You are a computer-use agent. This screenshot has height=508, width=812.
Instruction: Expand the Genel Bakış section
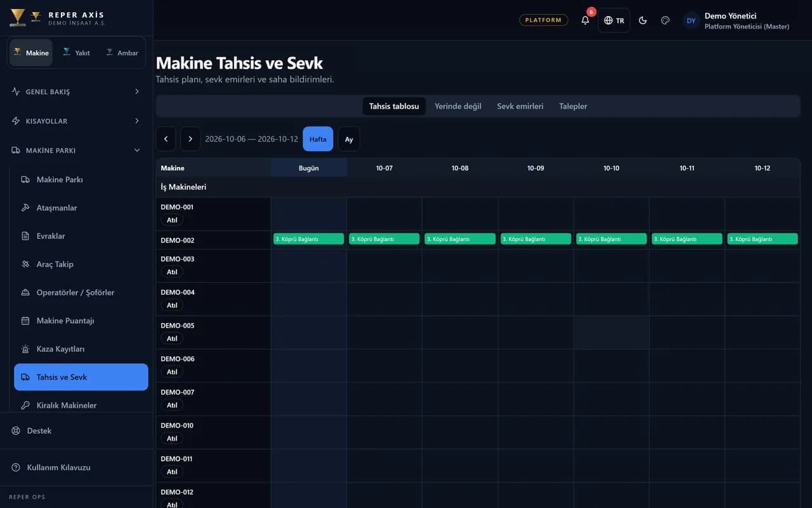coord(76,91)
